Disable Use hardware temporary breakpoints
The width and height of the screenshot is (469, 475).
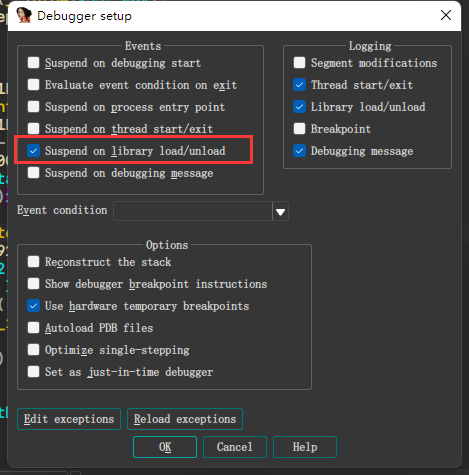(33, 305)
